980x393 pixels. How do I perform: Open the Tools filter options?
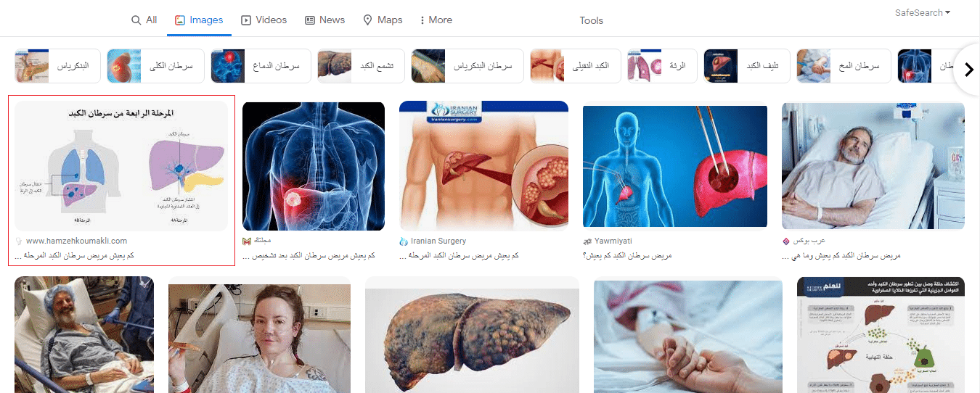pos(591,20)
